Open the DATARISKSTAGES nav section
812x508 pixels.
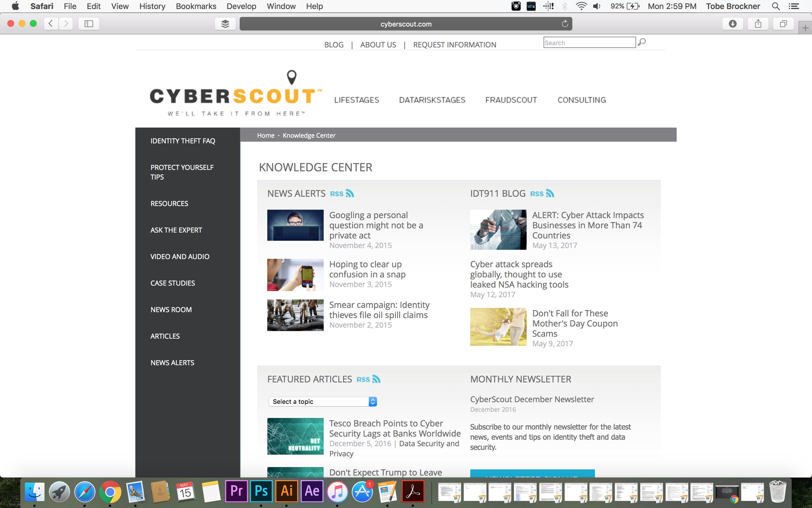432,100
